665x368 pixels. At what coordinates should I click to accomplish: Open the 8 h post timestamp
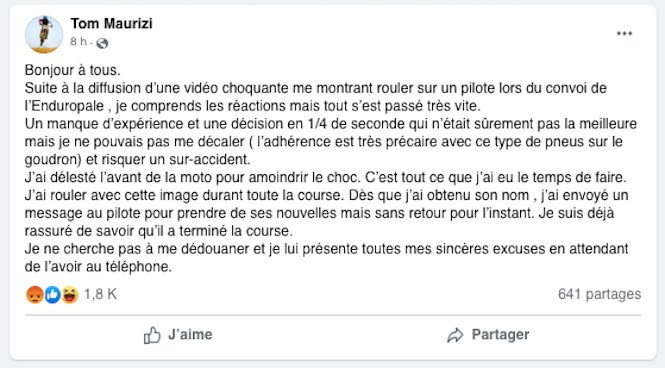click(78, 42)
